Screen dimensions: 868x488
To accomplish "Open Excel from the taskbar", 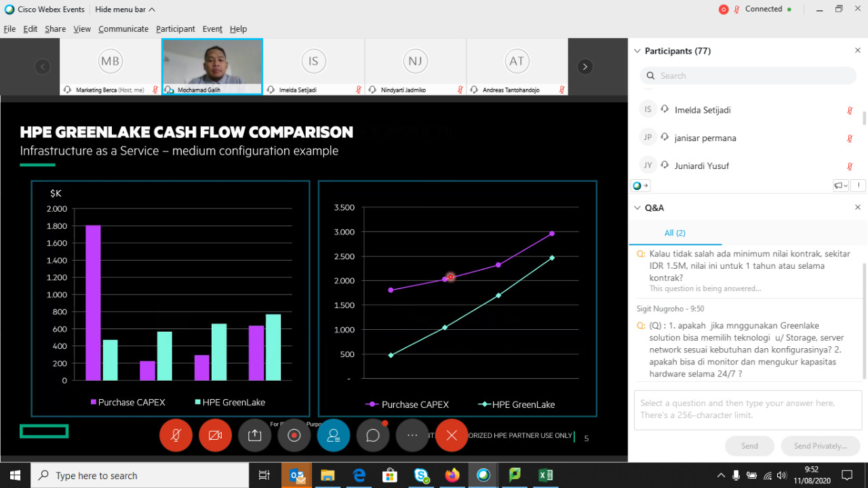I will (546, 475).
